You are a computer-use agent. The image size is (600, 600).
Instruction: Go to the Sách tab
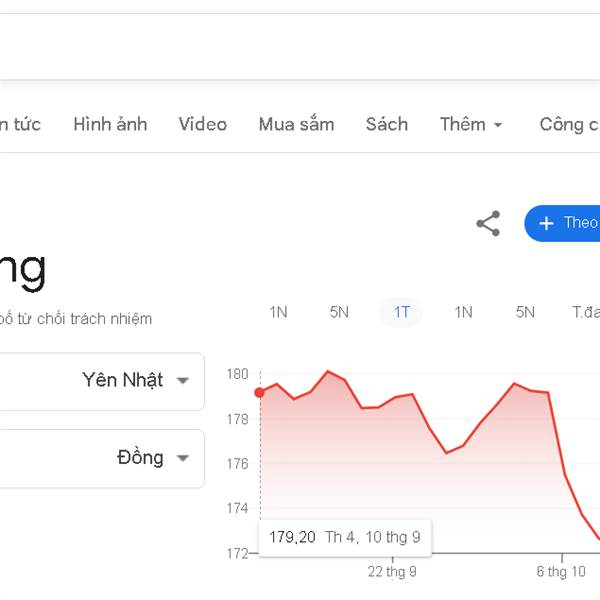[x=386, y=125]
